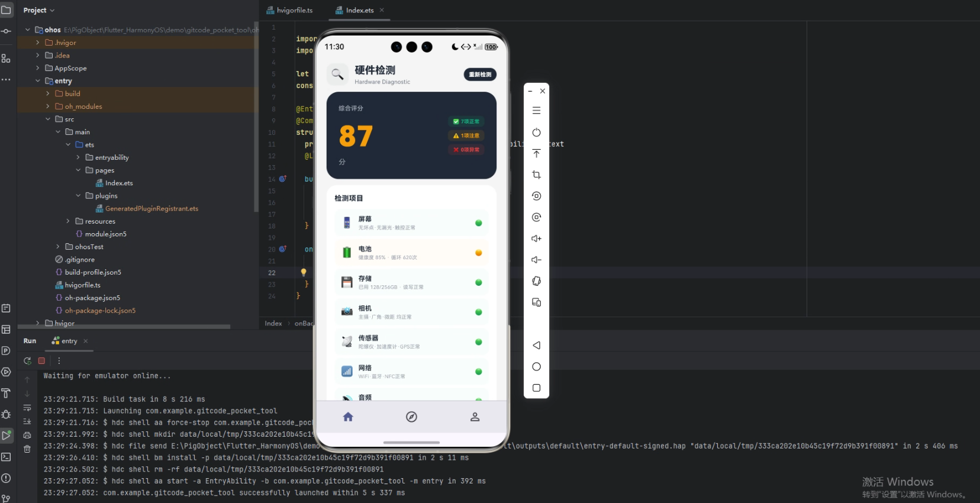The image size is (980, 503).
Task: Open the Debug bug tool window
Action: [6, 414]
